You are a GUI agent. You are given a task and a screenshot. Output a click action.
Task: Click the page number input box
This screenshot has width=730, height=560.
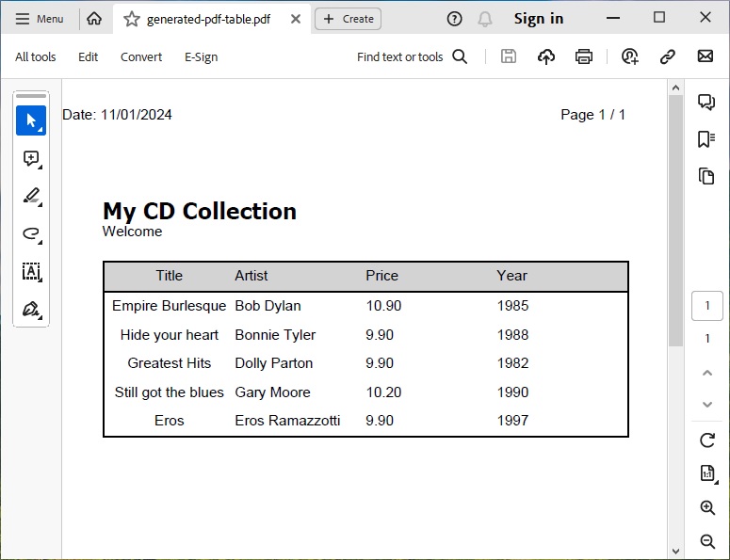pyautogui.click(x=707, y=306)
